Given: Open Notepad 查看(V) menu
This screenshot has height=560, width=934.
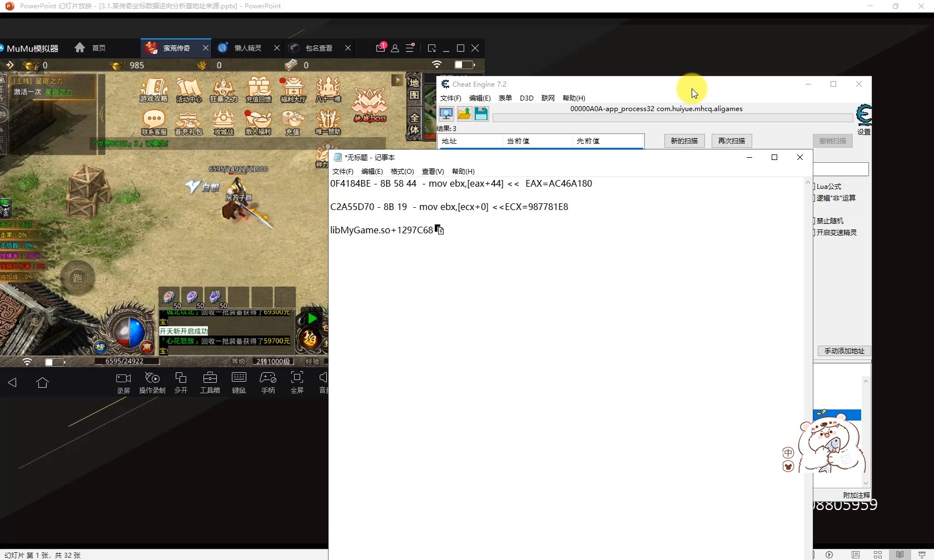Looking at the screenshot, I should [433, 171].
